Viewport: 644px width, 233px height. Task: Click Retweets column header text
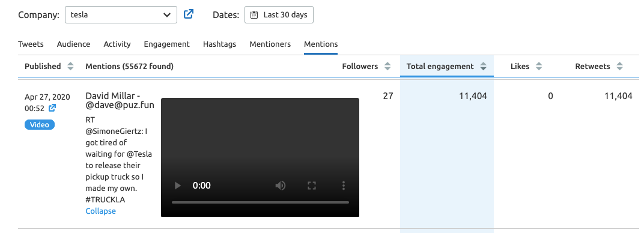pyautogui.click(x=593, y=67)
